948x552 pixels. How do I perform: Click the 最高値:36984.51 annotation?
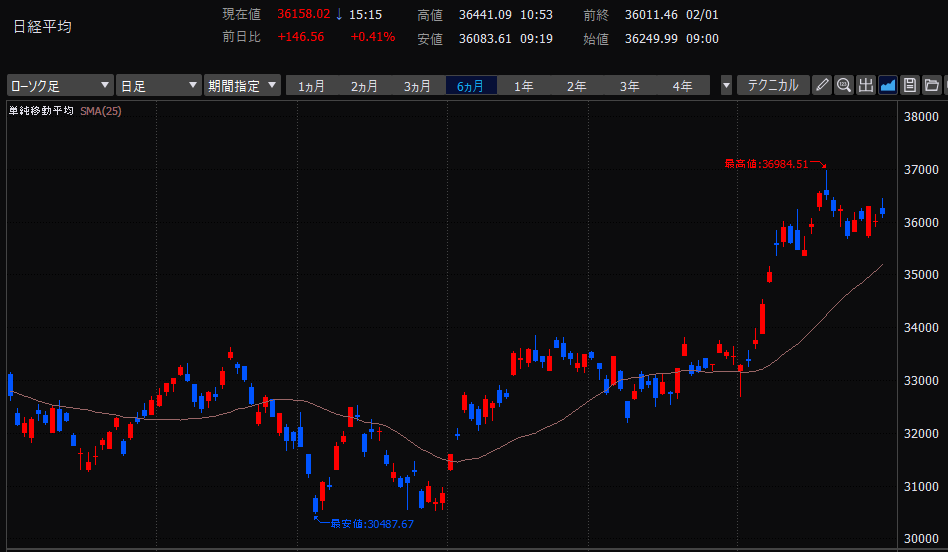[x=766, y=164]
